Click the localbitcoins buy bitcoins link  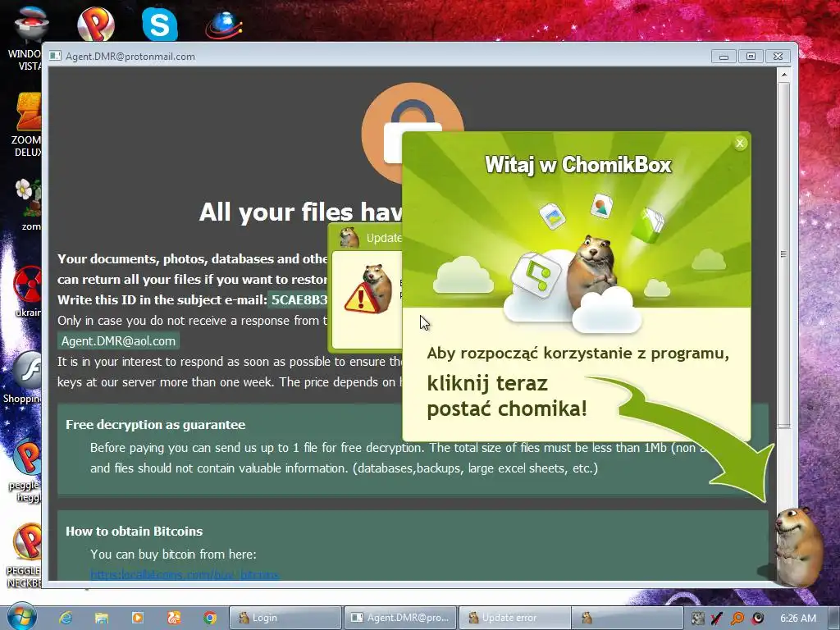(185, 575)
